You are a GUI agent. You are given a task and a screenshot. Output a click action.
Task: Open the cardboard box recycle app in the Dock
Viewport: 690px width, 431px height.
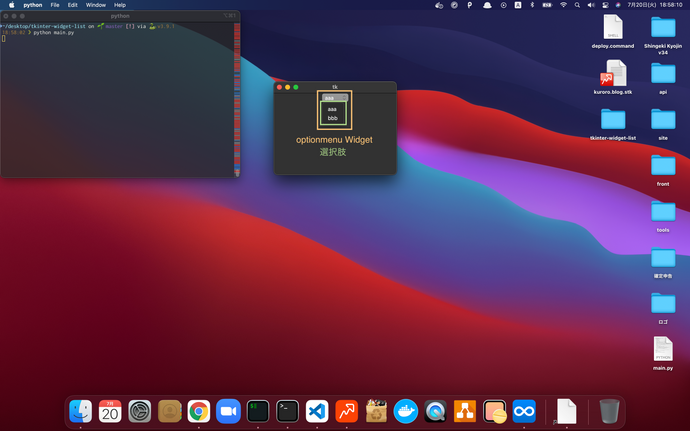376,411
